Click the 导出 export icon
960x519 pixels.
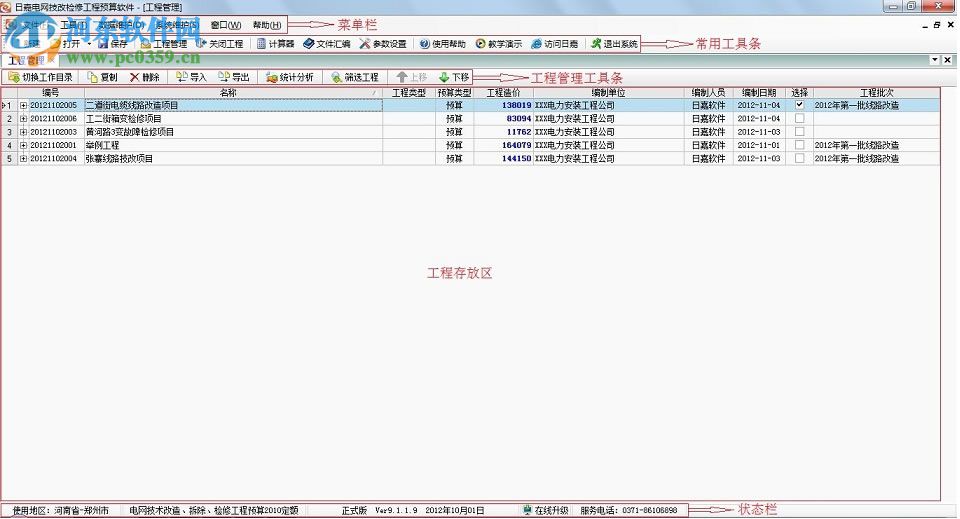tap(224, 77)
